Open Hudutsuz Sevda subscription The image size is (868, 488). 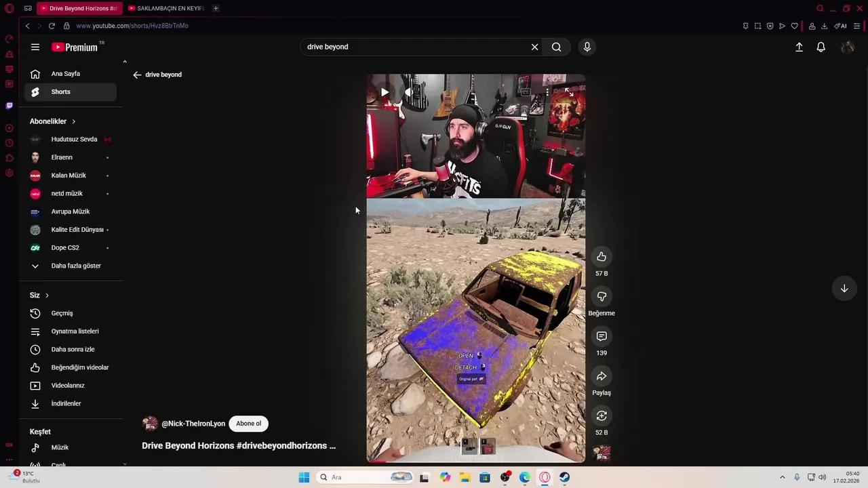coord(71,139)
